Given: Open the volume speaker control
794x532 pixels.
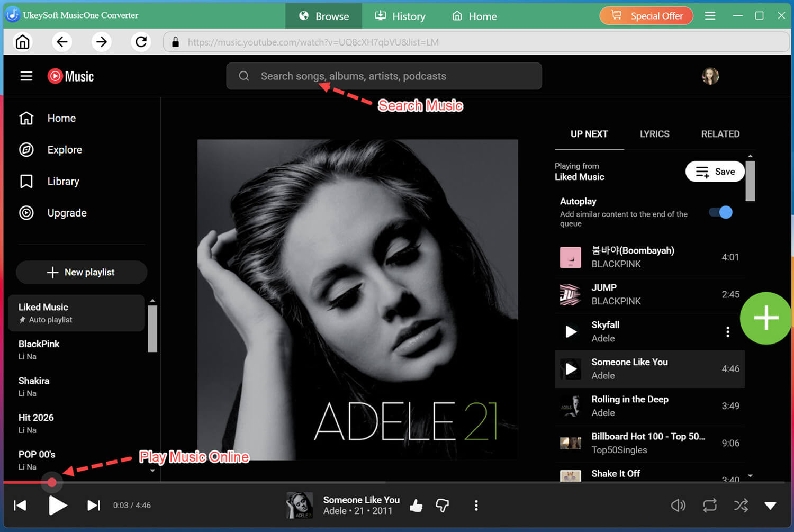Looking at the screenshot, I should pyautogui.click(x=678, y=506).
